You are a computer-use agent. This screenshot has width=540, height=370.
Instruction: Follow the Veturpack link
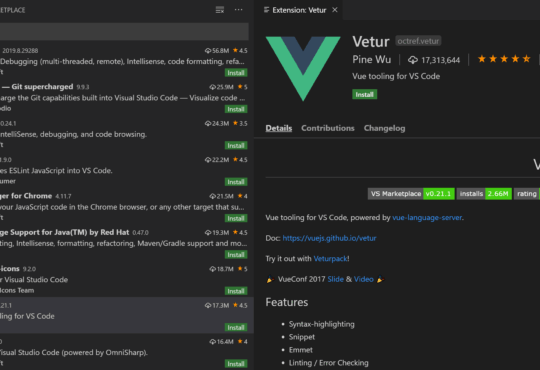pos(330,259)
